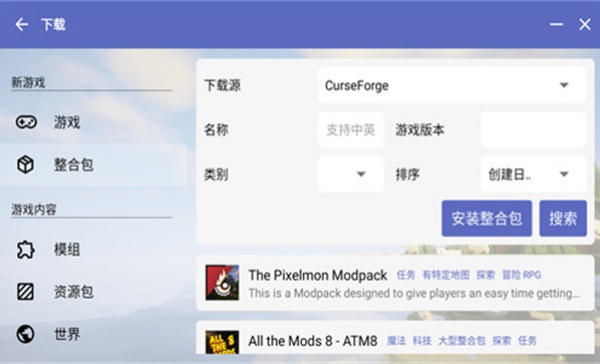Image resolution: width=600 pixels, height=364 pixels.
Task: Click the 探索 tag on Pixelmon Modpack
Action: (x=486, y=275)
